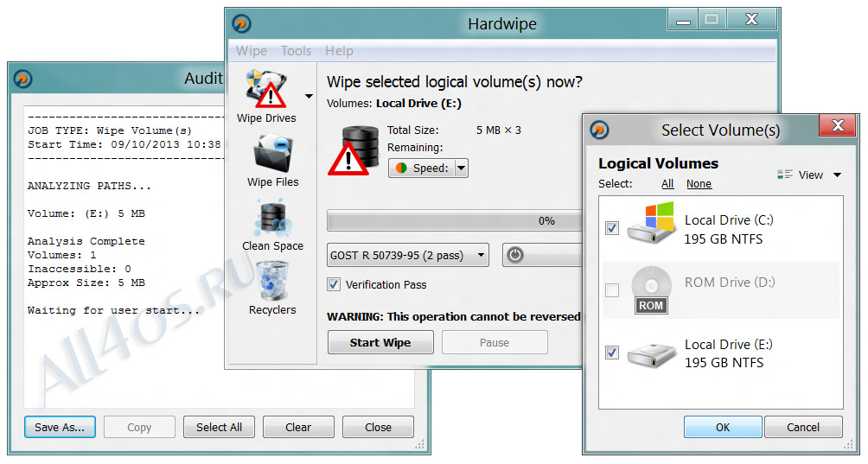Click Cancel in Select Volume(s)
The height and width of the screenshot is (464, 868).
click(x=802, y=427)
